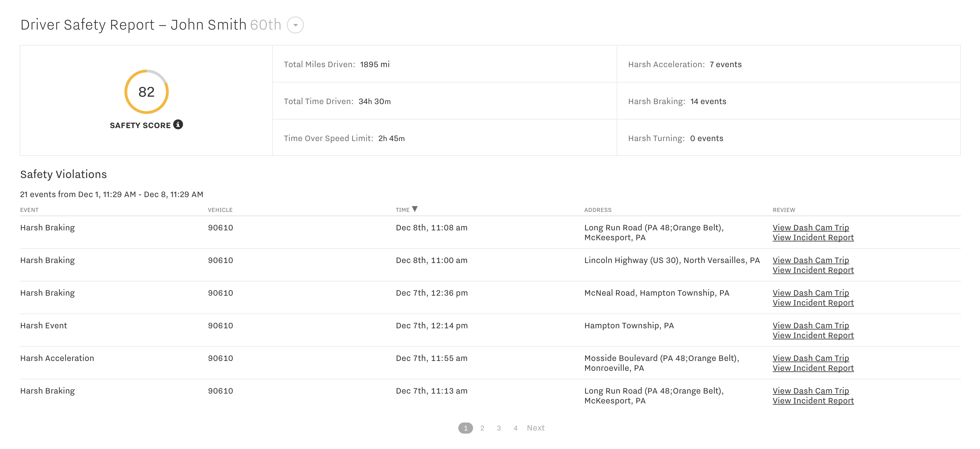
Task: View Incident Report for Dec 8th 11:08 am
Action: [813, 237]
